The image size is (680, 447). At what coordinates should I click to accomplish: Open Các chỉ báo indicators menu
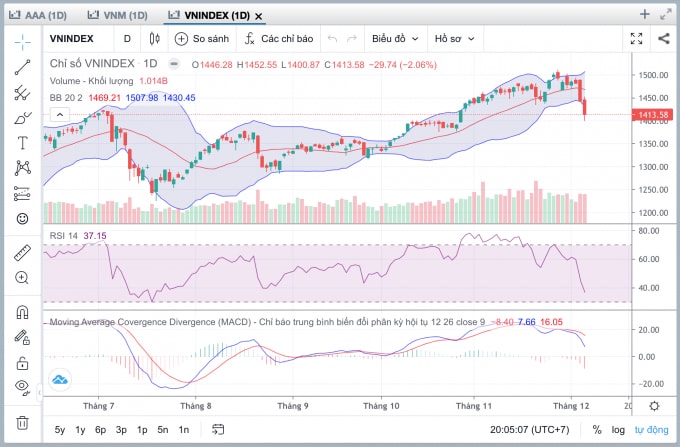pos(279,39)
